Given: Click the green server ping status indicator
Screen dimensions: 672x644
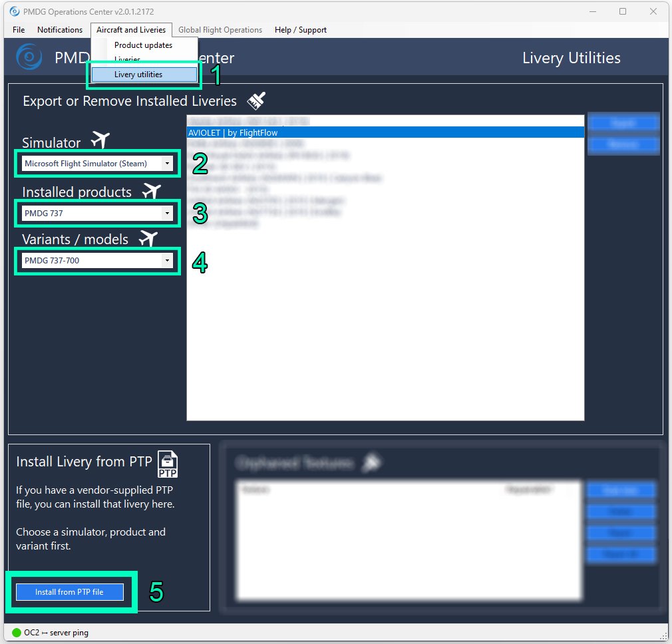Looking at the screenshot, I should click(x=17, y=632).
